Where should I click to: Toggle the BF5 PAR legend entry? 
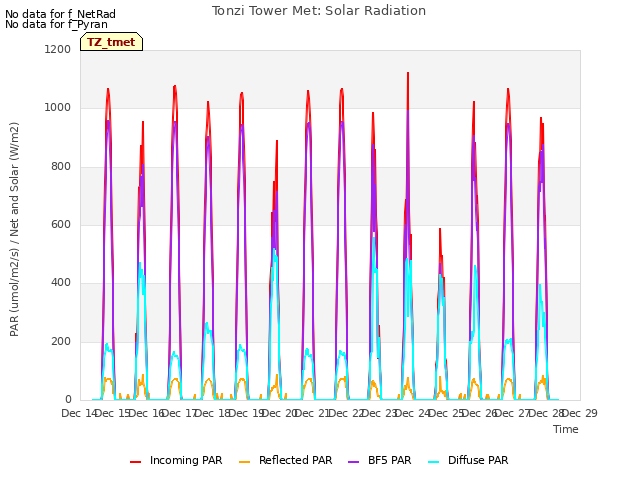coord(379,460)
